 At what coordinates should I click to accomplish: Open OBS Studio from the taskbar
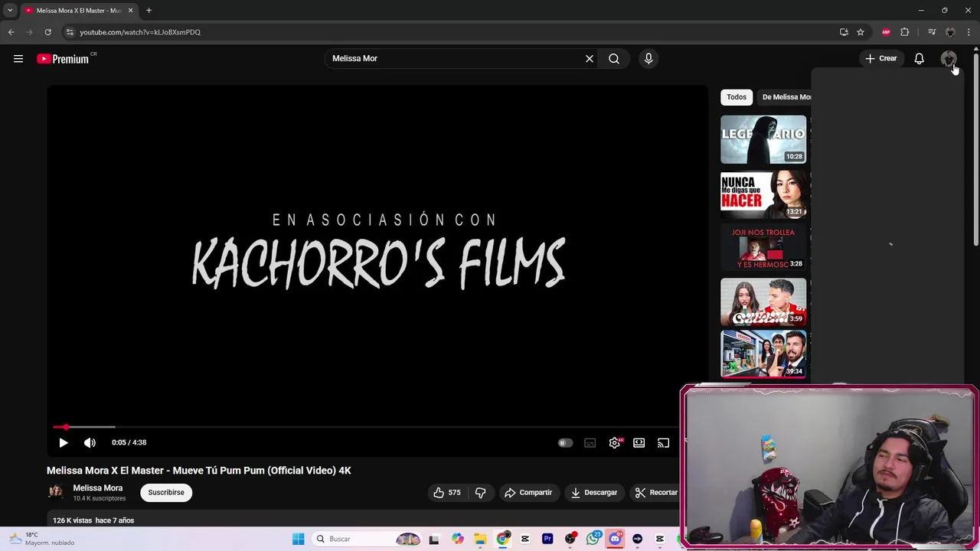[x=570, y=539]
